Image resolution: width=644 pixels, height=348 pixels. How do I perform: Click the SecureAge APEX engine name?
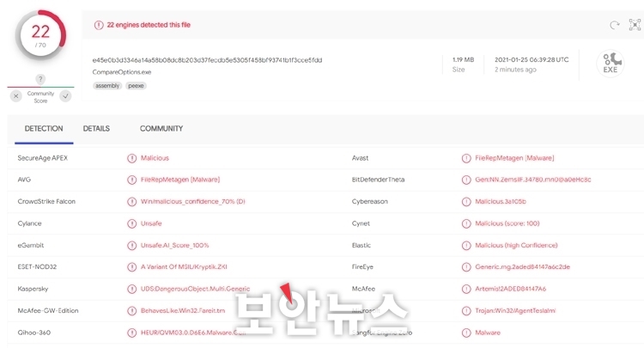point(43,158)
